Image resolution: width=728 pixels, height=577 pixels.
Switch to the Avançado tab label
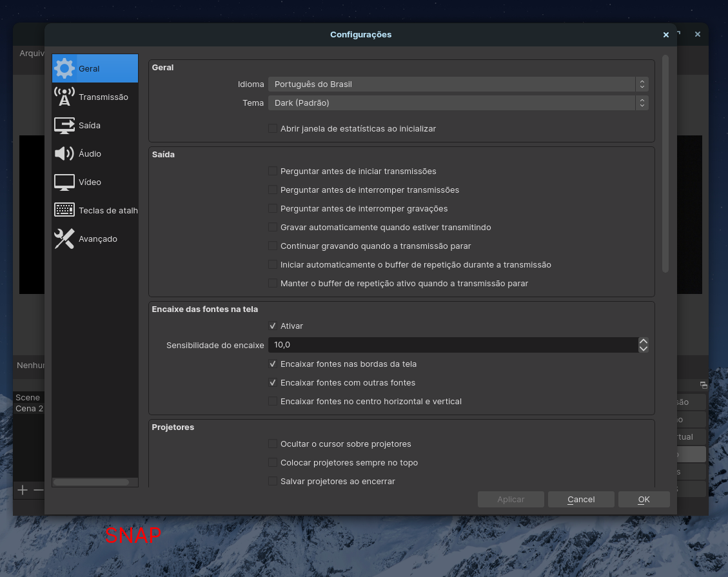coord(97,239)
